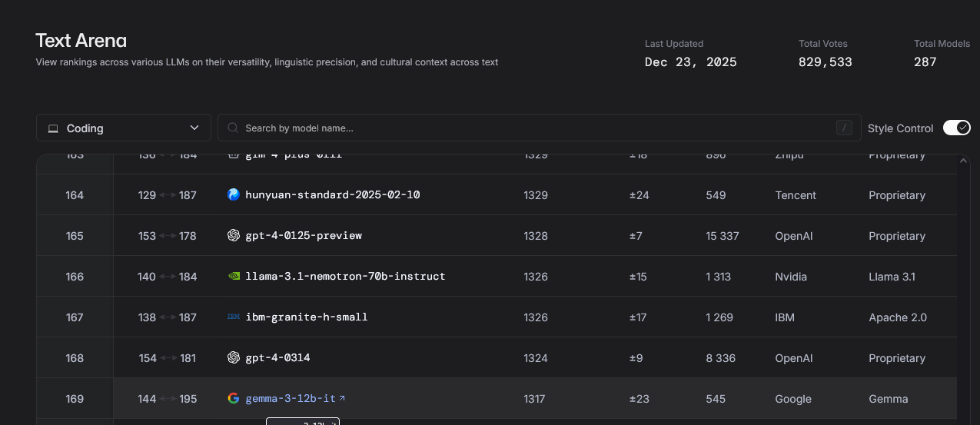Focus the Search by model name field
The height and width of the screenshot is (425, 980).
tap(530, 128)
